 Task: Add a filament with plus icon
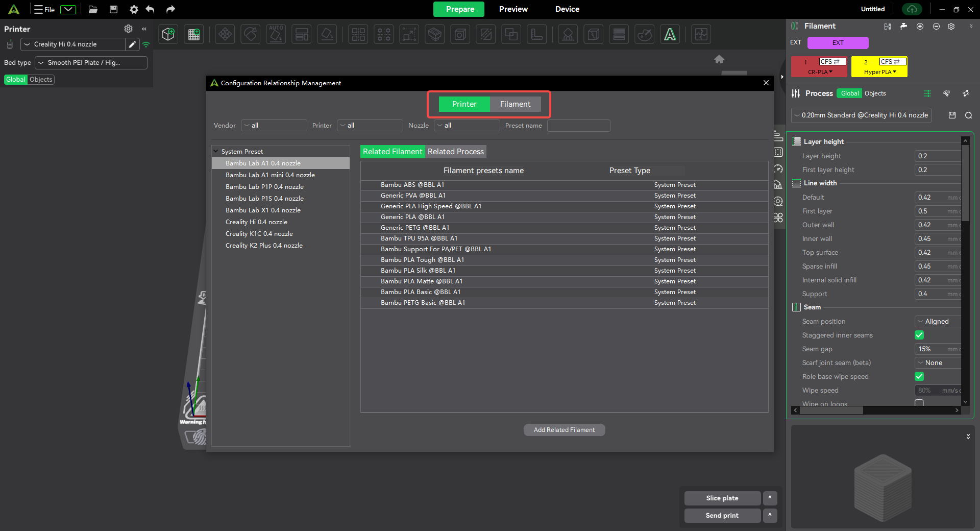[920, 26]
